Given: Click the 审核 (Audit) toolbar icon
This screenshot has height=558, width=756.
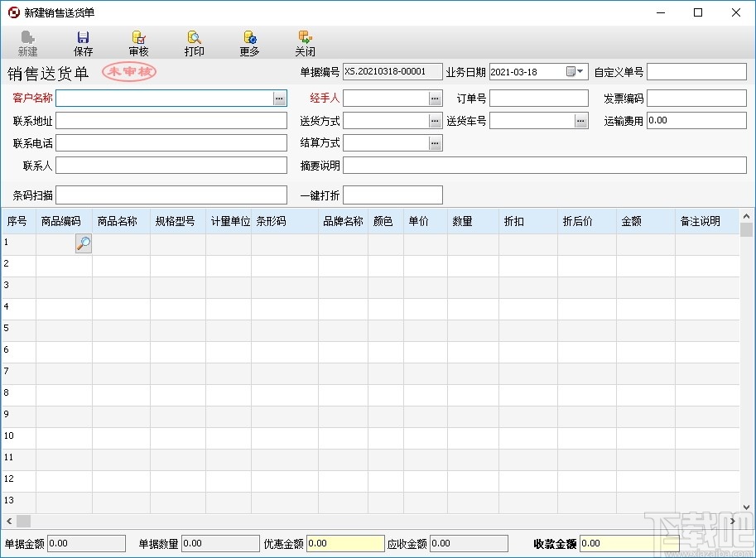Looking at the screenshot, I should coord(138,41).
